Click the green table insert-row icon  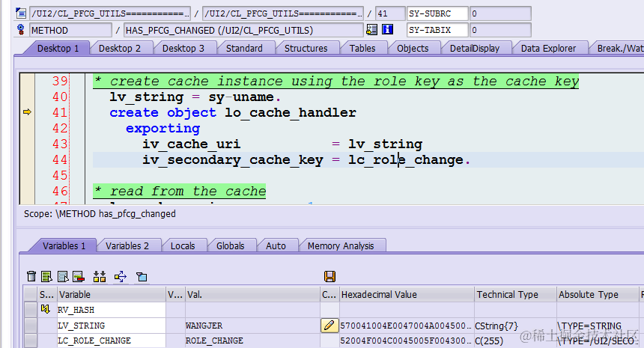(46, 277)
